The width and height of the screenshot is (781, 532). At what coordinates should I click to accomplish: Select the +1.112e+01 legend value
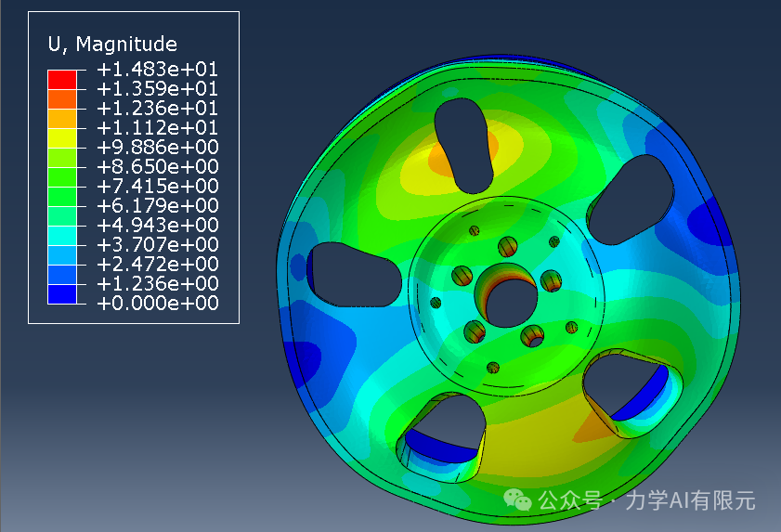(x=157, y=128)
